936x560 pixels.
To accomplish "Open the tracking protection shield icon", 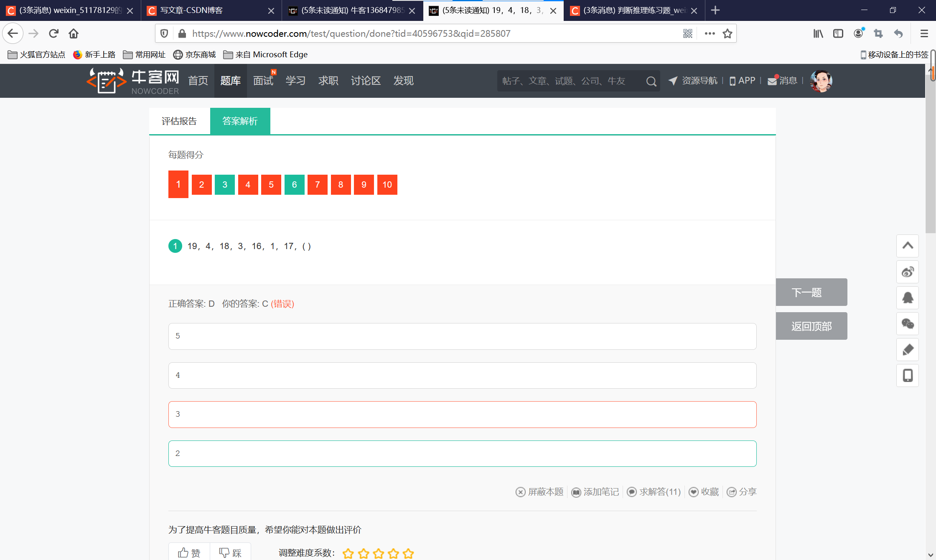I will point(164,33).
